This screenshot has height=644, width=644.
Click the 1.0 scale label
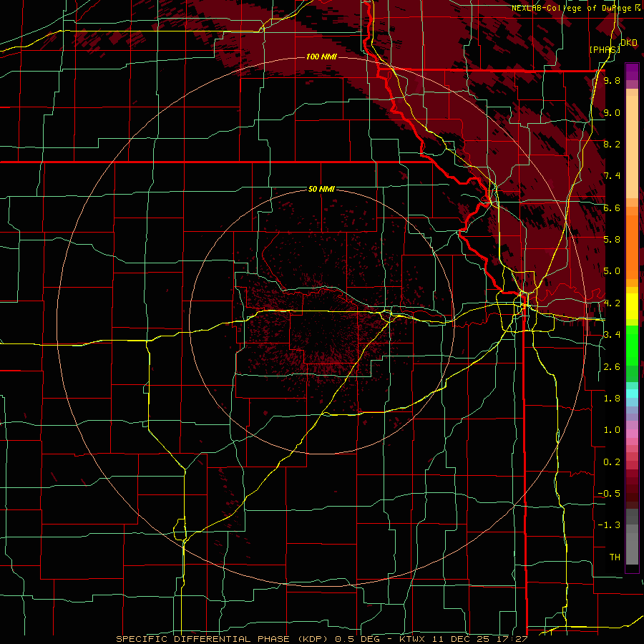(612, 430)
